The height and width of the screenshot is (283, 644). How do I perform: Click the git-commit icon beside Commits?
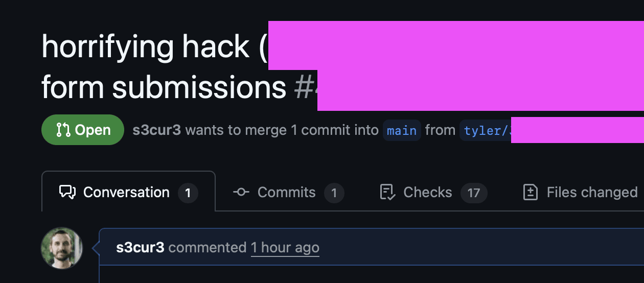point(241,192)
